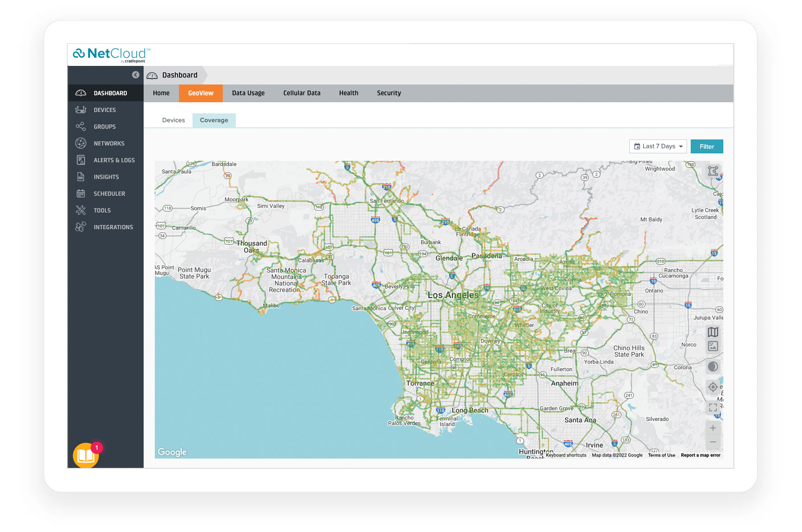Image resolution: width=802 pixels, height=532 pixels.
Task: Click the calendar icon in date range selector
Action: tap(637, 146)
